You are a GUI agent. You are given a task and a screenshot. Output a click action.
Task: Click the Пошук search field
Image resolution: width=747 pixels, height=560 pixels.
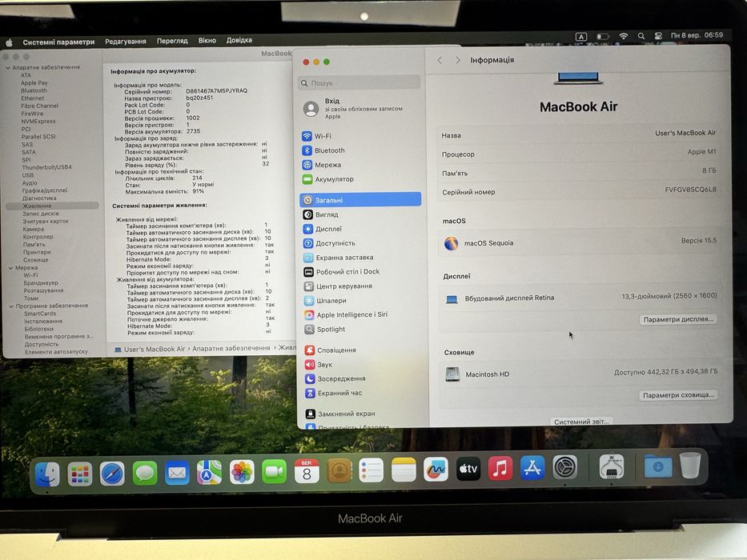[x=359, y=83]
